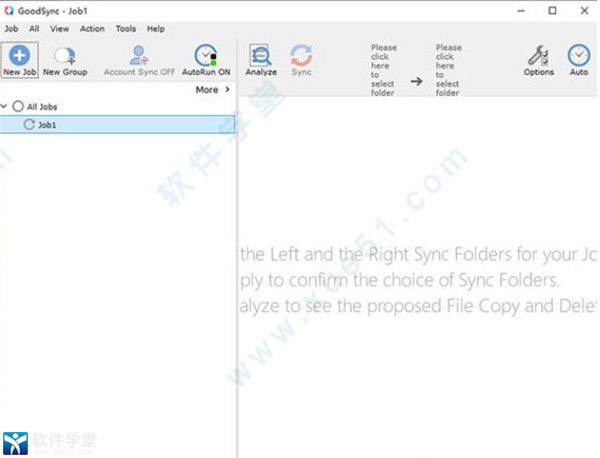Close the GoodSync window
Screen dimensions: 600x458
(584, 11)
